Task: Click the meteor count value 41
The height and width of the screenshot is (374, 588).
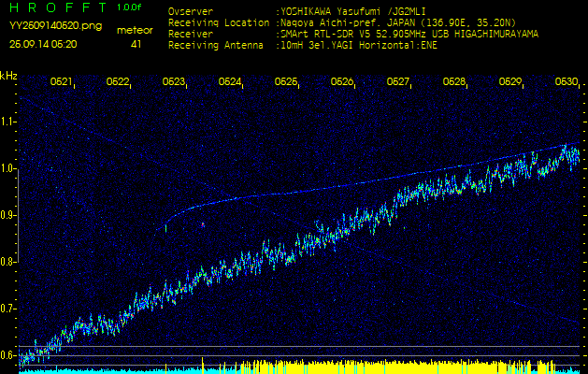Action: point(136,44)
